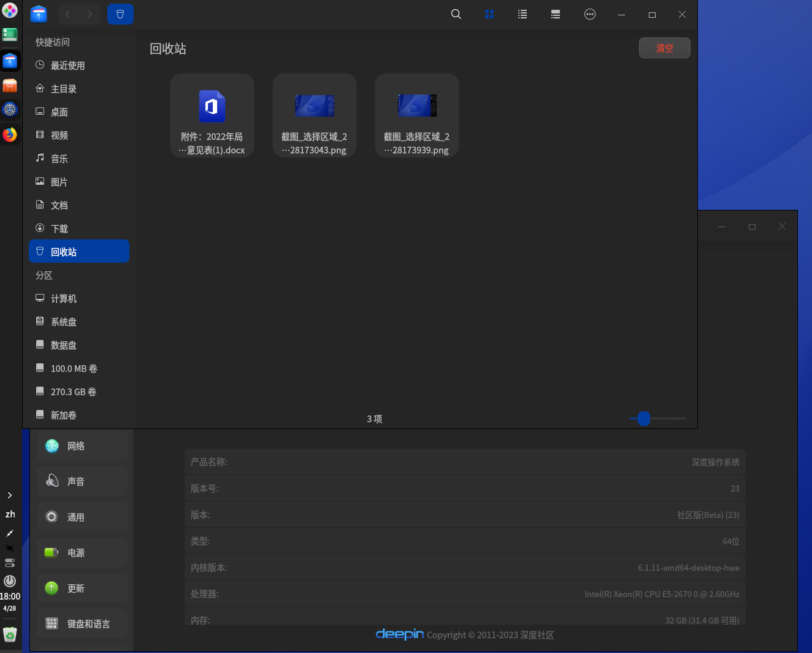Viewport: 812px width, 653px height.
Task: Open the extended options ellipsis icon
Action: pyautogui.click(x=589, y=14)
